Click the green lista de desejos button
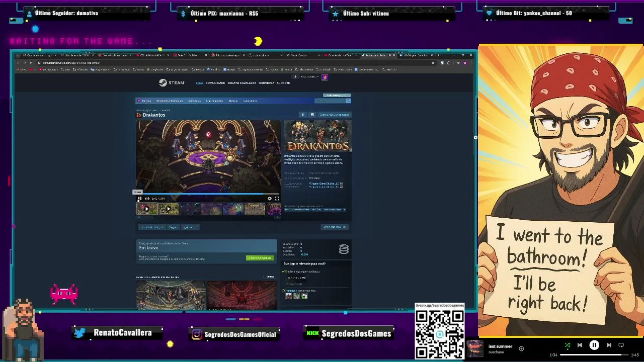 coord(260,258)
